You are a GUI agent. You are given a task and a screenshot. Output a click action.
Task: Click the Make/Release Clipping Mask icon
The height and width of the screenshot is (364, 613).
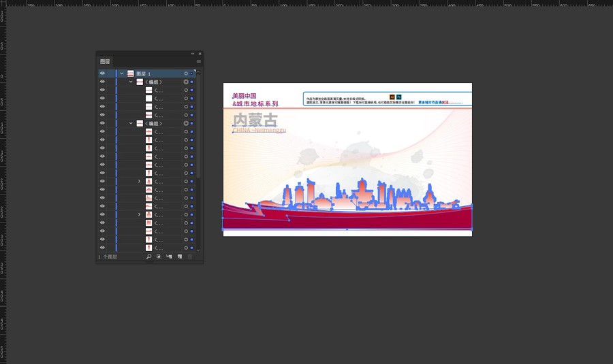pyautogui.click(x=159, y=257)
